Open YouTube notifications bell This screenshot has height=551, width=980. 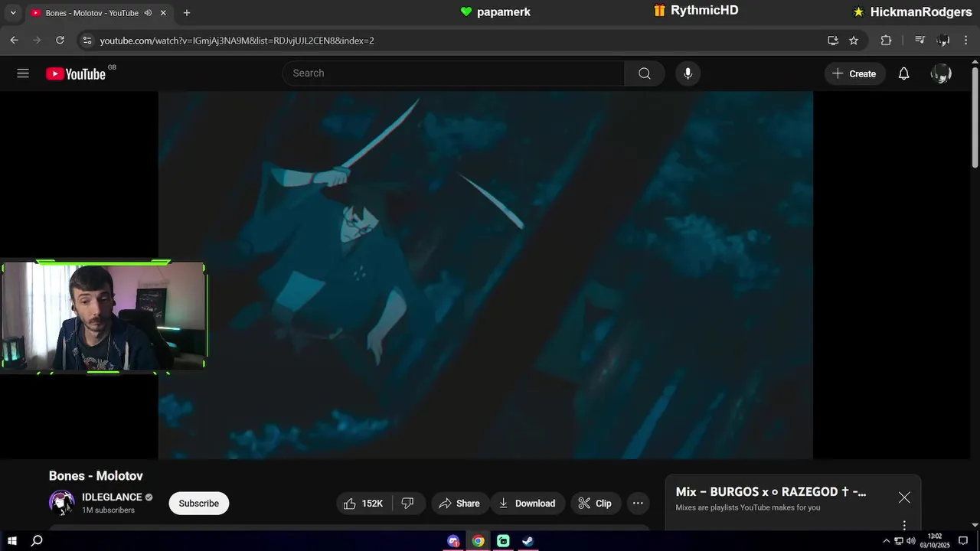point(903,73)
